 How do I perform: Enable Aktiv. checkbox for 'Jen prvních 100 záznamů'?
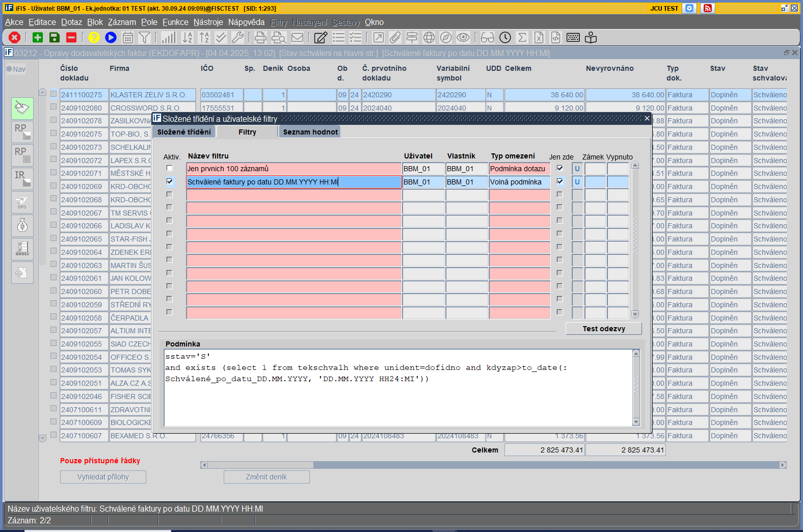(x=170, y=168)
